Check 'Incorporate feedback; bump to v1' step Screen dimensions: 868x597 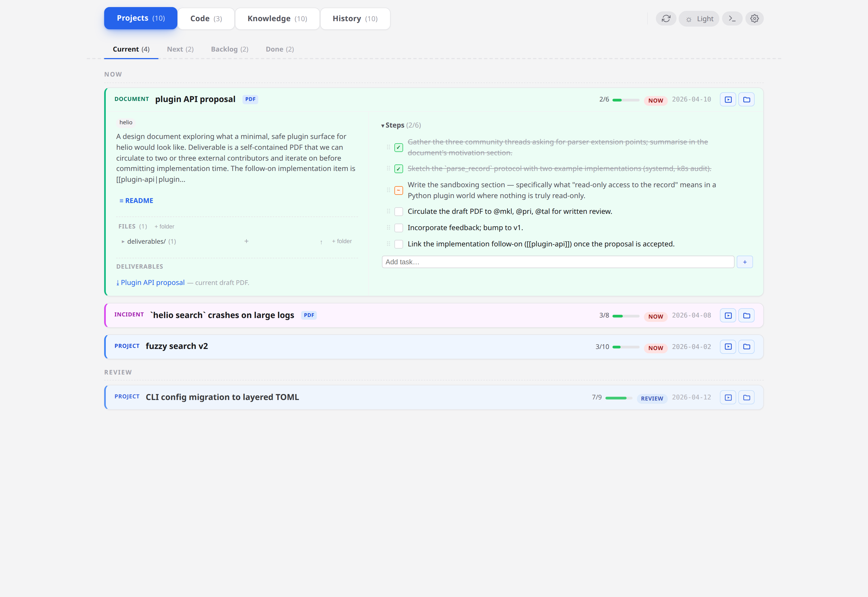pos(398,228)
